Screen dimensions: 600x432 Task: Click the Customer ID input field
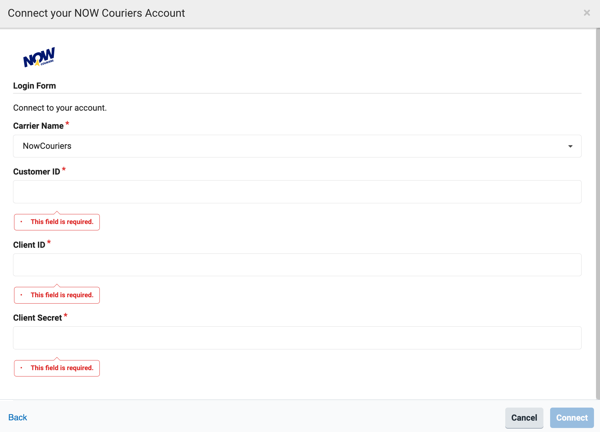[297, 192]
